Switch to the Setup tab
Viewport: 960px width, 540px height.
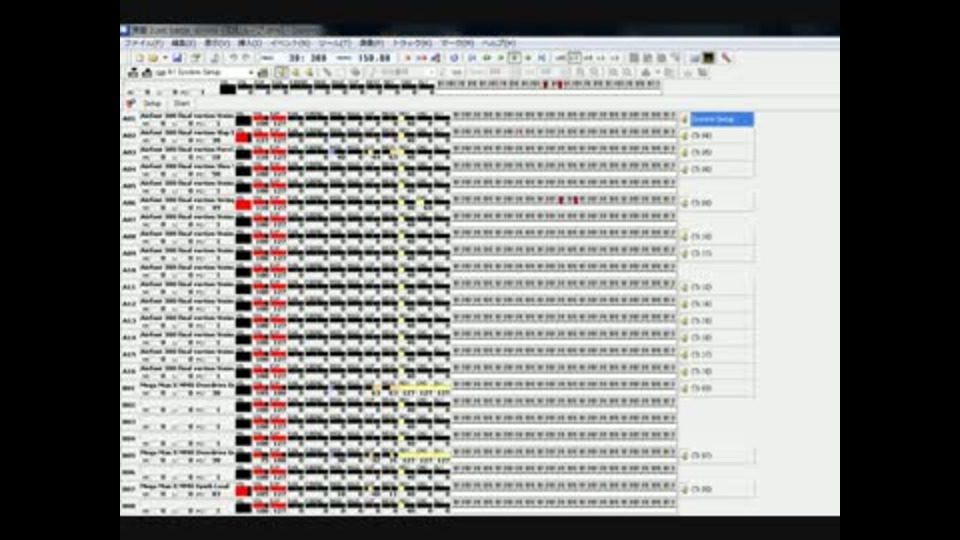(152, 103)
